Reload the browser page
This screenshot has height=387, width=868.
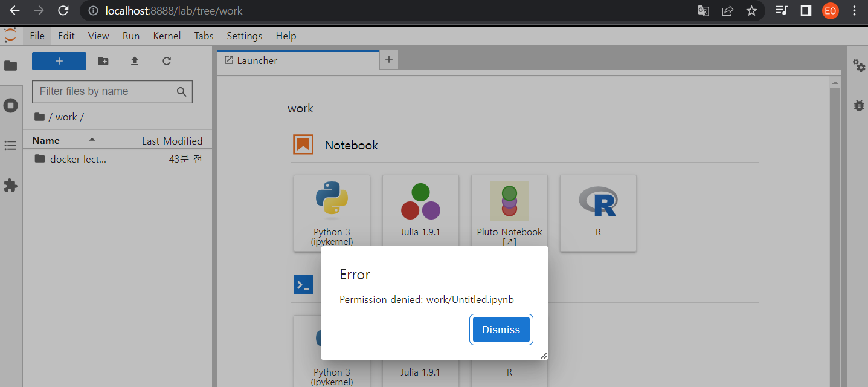coord(63,11)
